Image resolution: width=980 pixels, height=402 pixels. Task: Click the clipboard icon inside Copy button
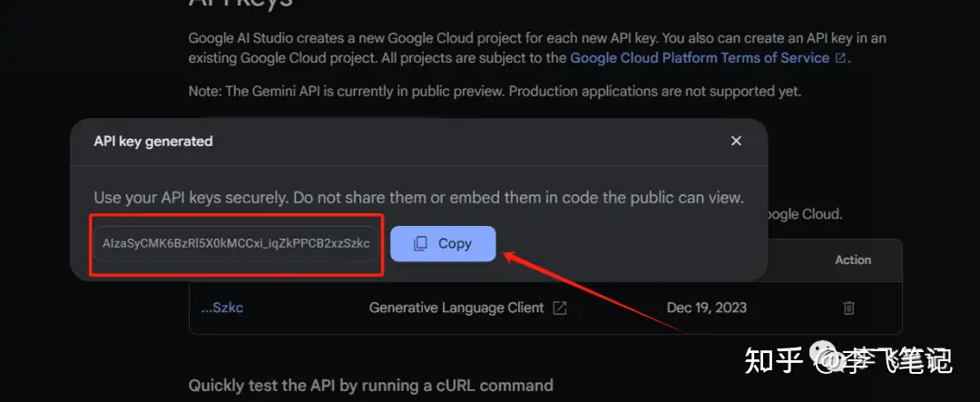pos(420,243)
